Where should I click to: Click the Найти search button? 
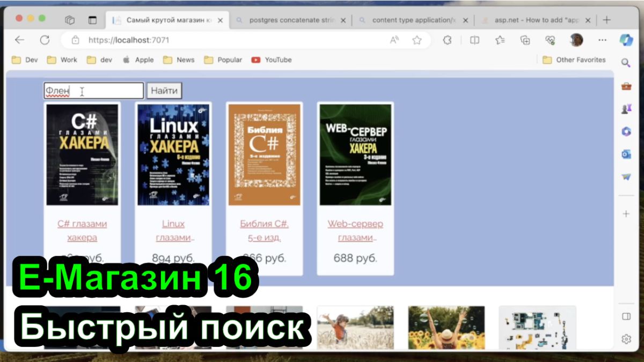(164, 91)
